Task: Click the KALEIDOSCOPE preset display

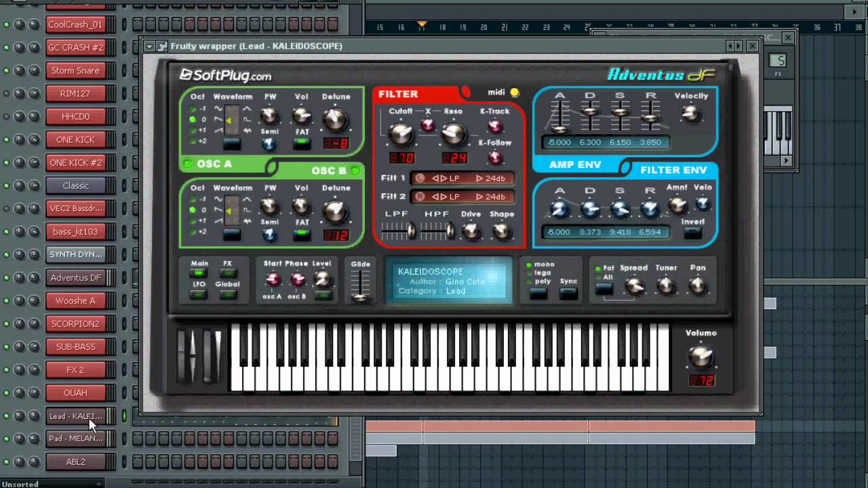Action: coord(449,281)
